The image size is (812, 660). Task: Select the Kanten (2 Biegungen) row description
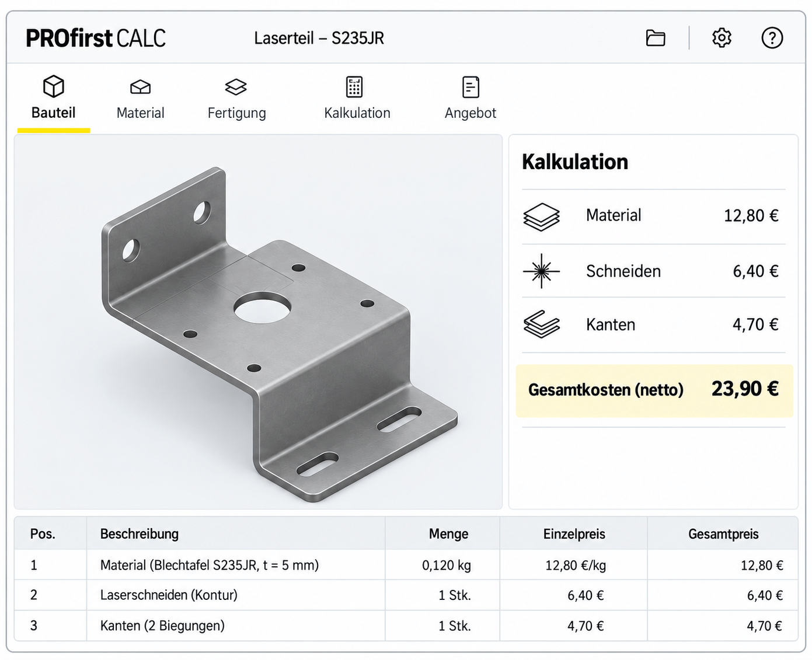click(x=162, y=626)
